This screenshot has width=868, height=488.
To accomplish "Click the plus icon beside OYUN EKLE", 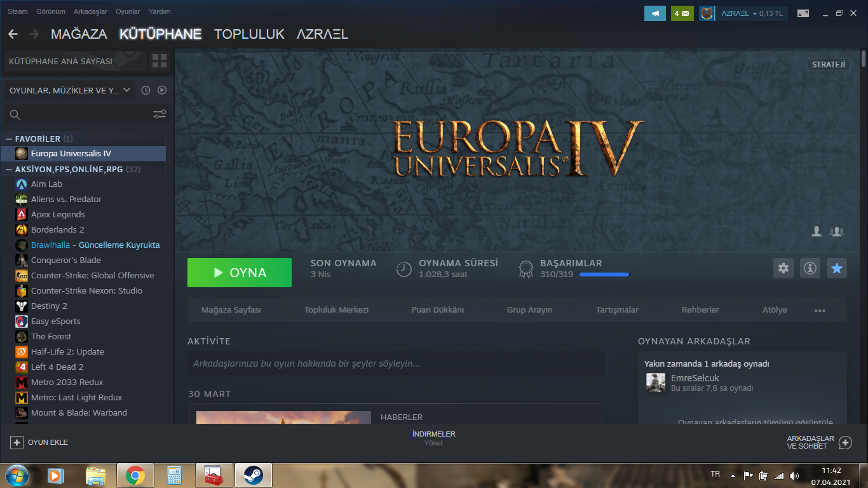I will point(17,442).
